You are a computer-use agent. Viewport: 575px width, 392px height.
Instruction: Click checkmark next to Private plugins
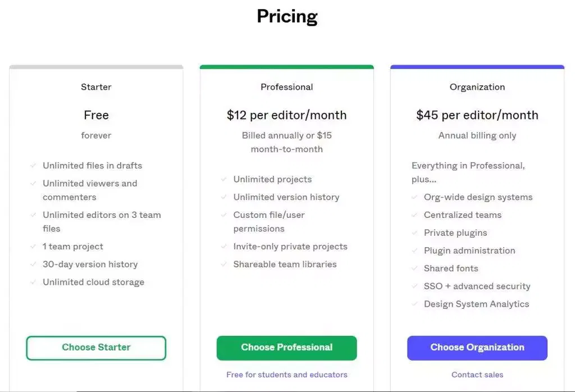point(414,233)
